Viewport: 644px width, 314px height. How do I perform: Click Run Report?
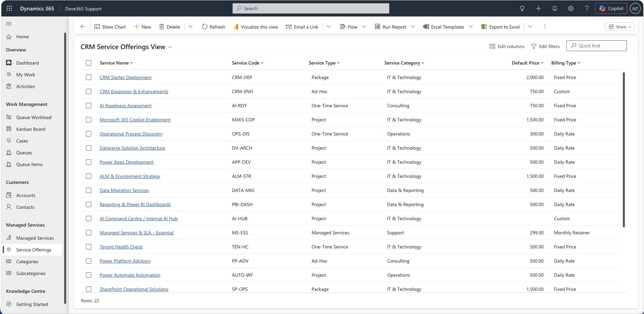(x=390, y=27)
